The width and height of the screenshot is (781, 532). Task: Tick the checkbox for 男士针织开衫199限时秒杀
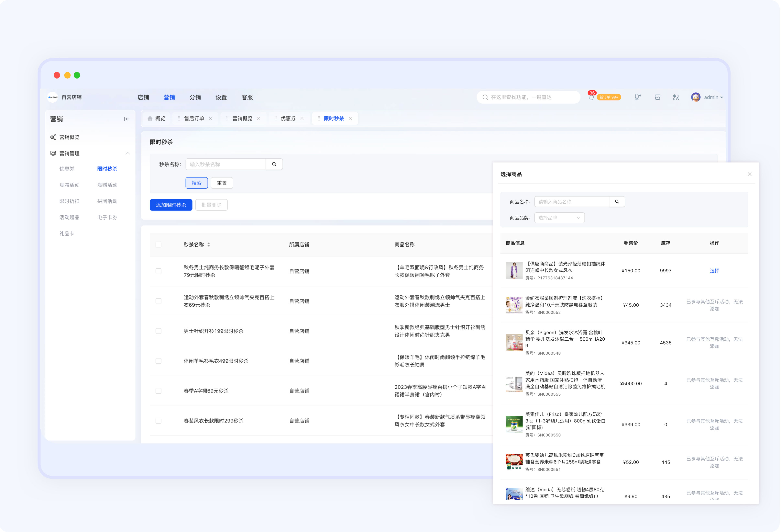158,331
